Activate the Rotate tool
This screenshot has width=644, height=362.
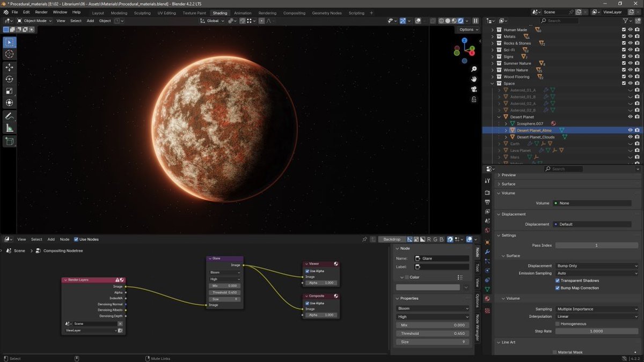(x=9, y=78)
